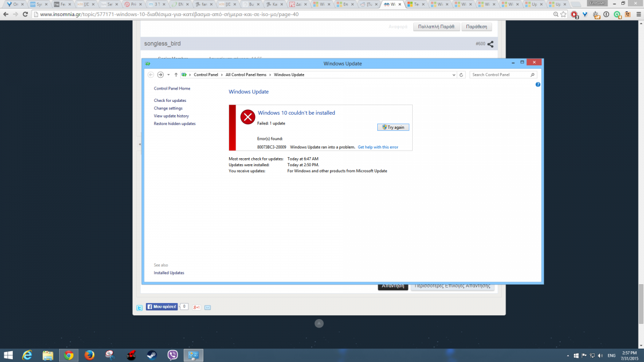The image size is (644, 362).
Task: Click the Try again button
Action: pyautogui.click(x=393, y=127)
